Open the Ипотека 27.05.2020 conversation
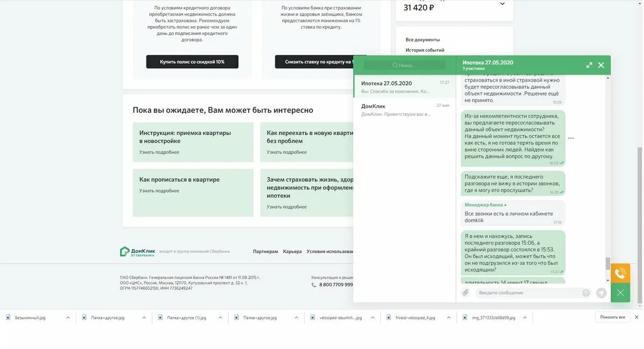The width and height of the screenshot is (644, 349). tap(405, 86)
